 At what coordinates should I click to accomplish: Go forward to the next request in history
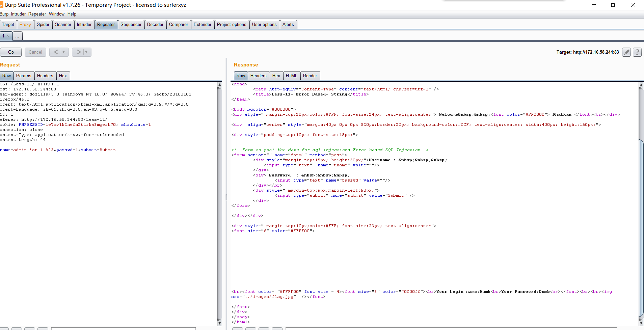coord(78,52)
